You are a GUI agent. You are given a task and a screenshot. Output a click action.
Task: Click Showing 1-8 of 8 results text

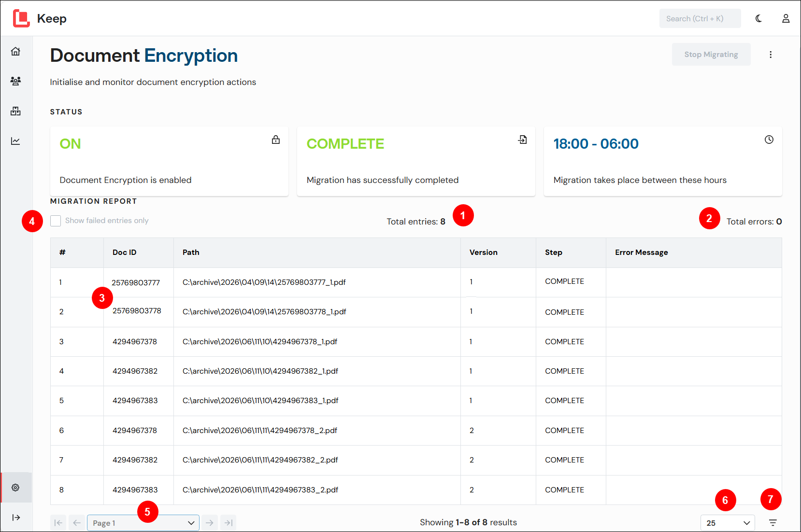468,522
